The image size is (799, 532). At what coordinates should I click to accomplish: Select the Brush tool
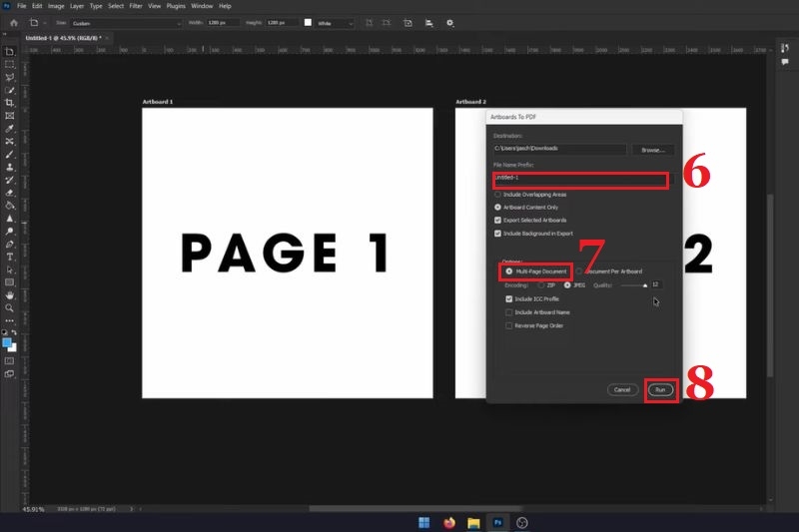tap(9, 155)
